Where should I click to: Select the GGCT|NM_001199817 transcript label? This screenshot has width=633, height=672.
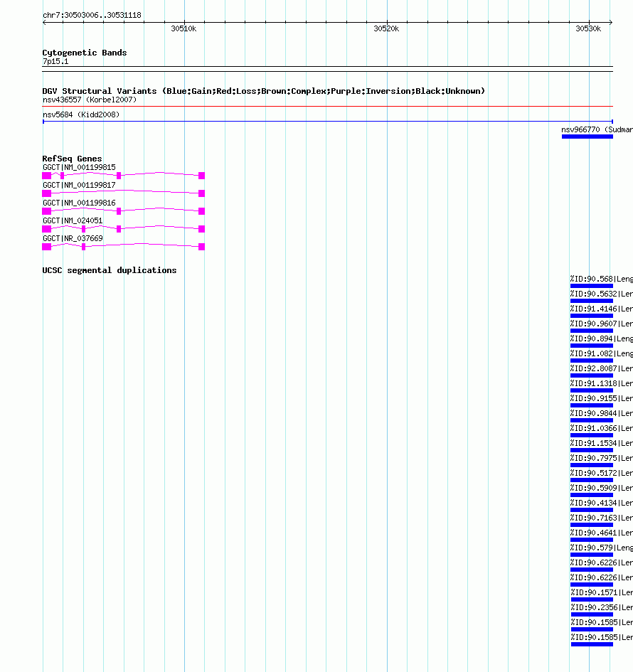(79, 185)
